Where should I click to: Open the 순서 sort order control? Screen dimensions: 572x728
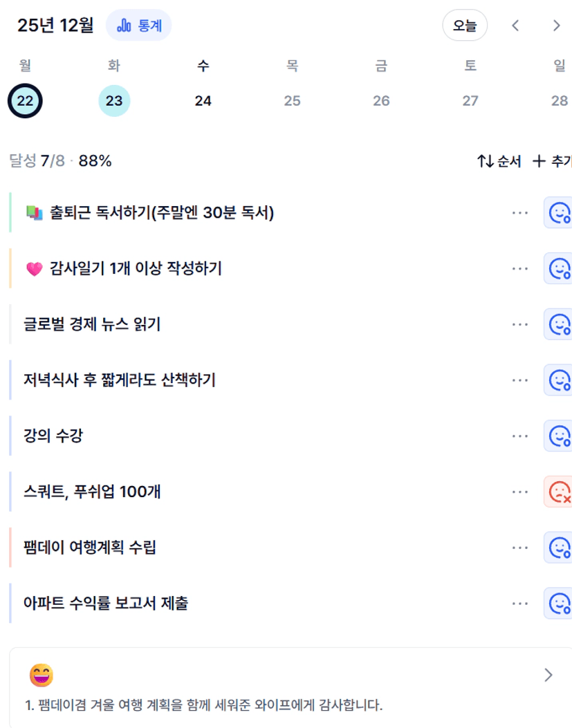pyautogui.click(x=499, y=162)
